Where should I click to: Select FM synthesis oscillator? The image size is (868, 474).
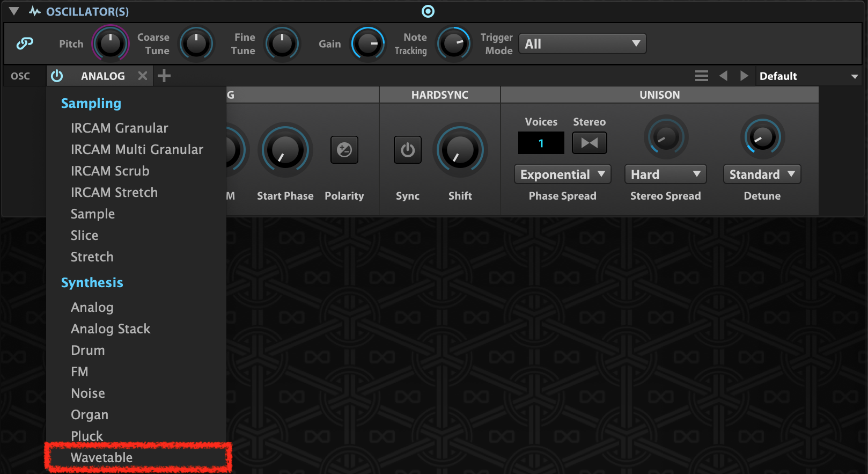(136, 371)
